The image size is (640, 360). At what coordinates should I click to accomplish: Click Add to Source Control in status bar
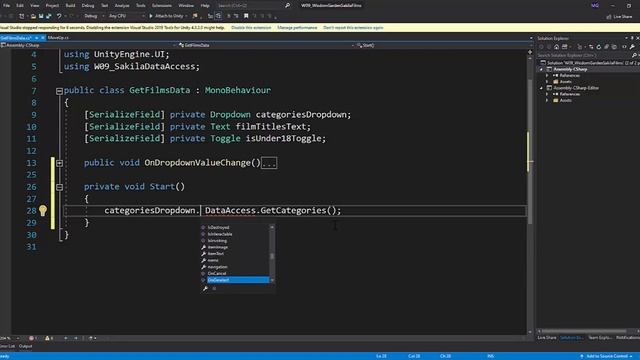point(607,356)
